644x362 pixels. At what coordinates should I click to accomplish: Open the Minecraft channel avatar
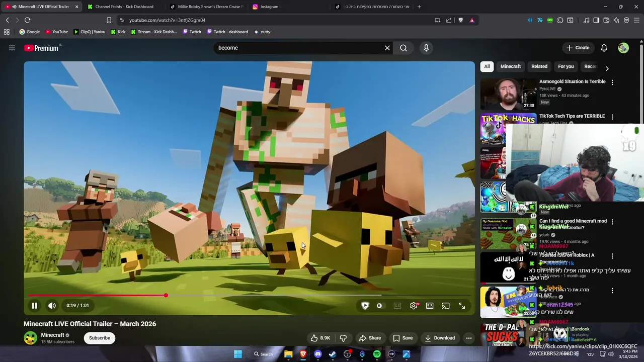pos(30,338)
